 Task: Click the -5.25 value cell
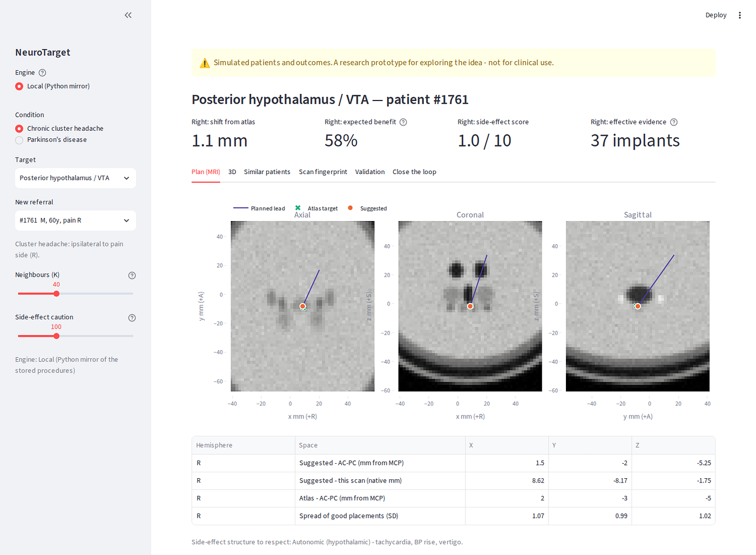673,463
